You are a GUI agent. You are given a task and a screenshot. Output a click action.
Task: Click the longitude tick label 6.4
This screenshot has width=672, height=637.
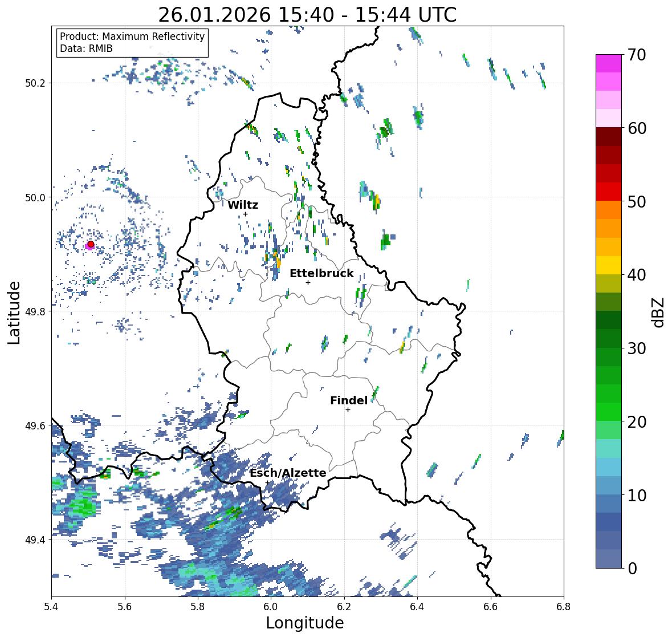tap(417, 607)
